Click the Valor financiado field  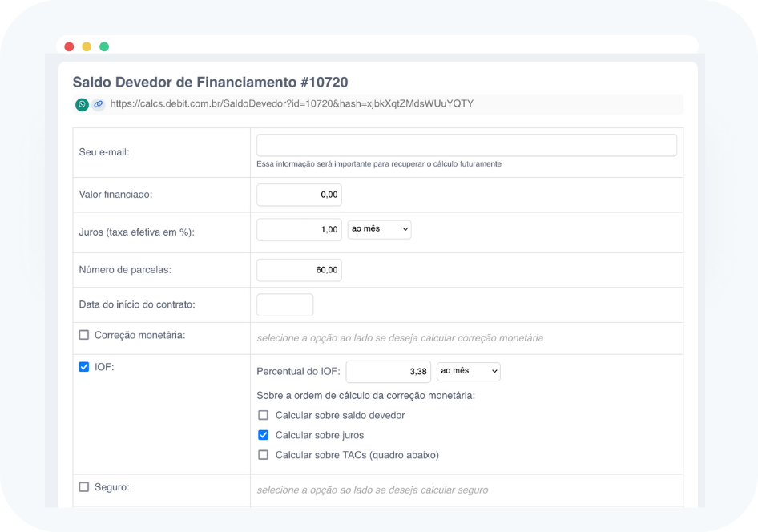pos(299,195)
